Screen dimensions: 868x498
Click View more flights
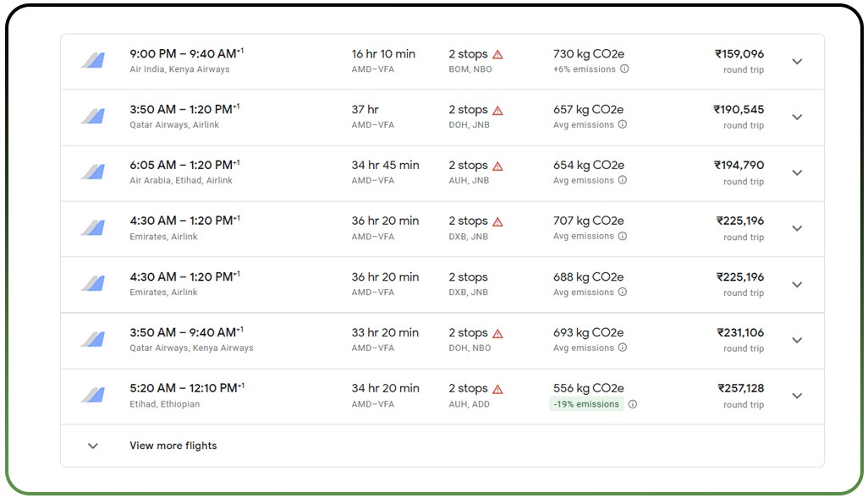tap(173, 446)
